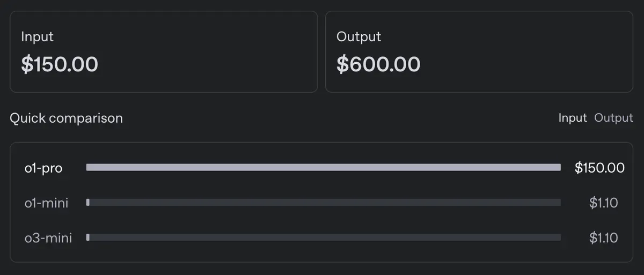Open the Output price card
This screenshot has width=644, height=275.
(479, 51)
